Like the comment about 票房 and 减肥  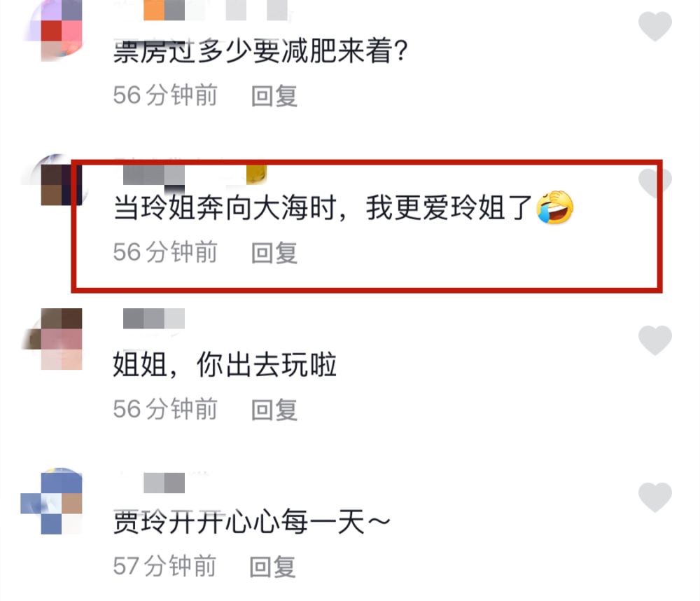tap(655, 27)
